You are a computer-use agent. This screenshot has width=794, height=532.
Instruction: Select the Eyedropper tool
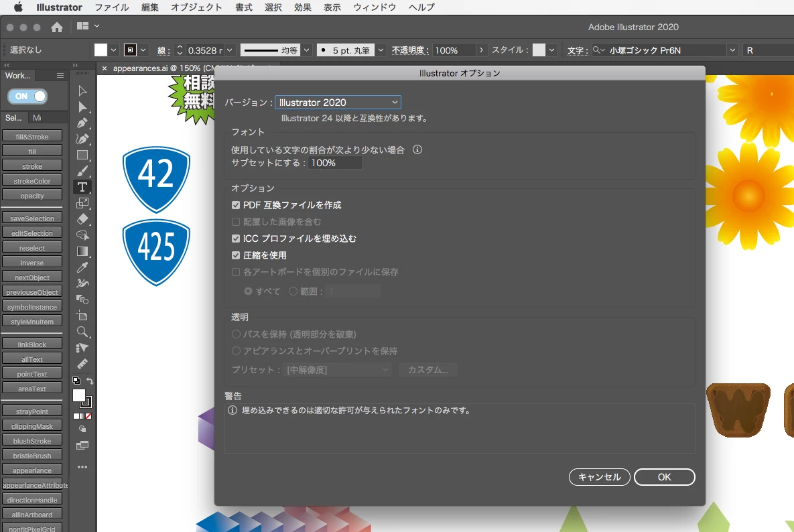coord(82,267)
